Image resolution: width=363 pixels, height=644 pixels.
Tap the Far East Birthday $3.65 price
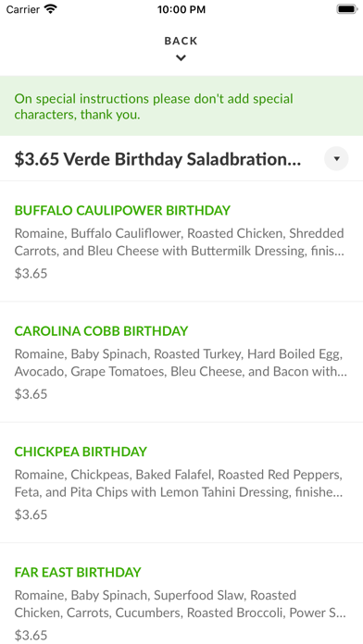tap(31, 635)
